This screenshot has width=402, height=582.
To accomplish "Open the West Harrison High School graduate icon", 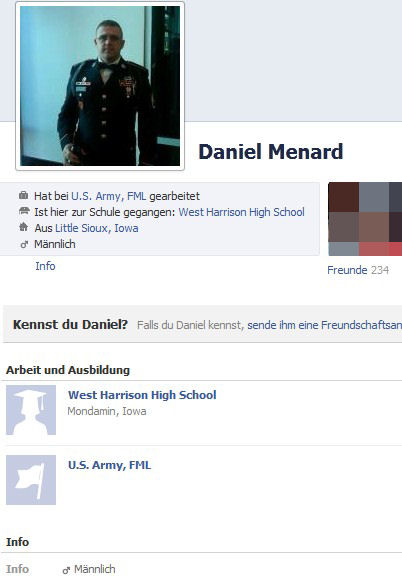I will tap(31, 410).
